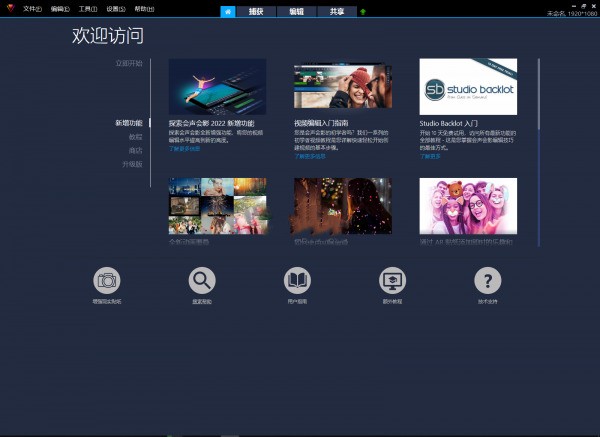The image size is (600, 437).
Task: Select 升级版 in the left sidebar
Action: [132, 164]
